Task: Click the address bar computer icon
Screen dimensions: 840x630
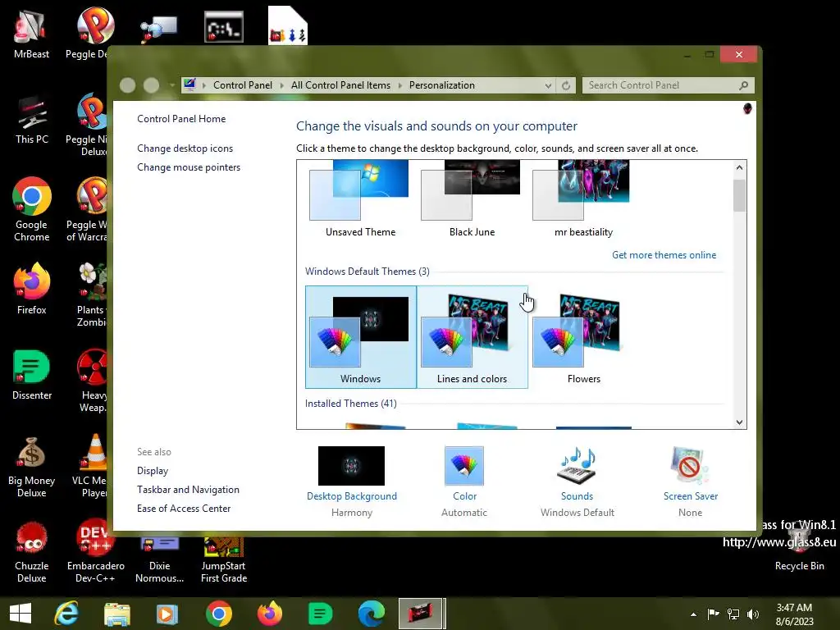Action: click(189, 84)
